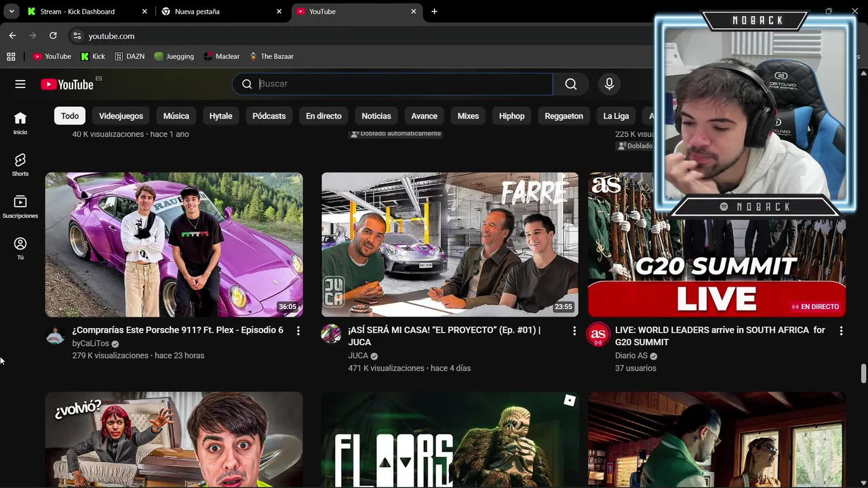Image resolution: width=868 pixels, height=488 pixels.
Task: Select the Música filter chip
Action: [176, 116]
